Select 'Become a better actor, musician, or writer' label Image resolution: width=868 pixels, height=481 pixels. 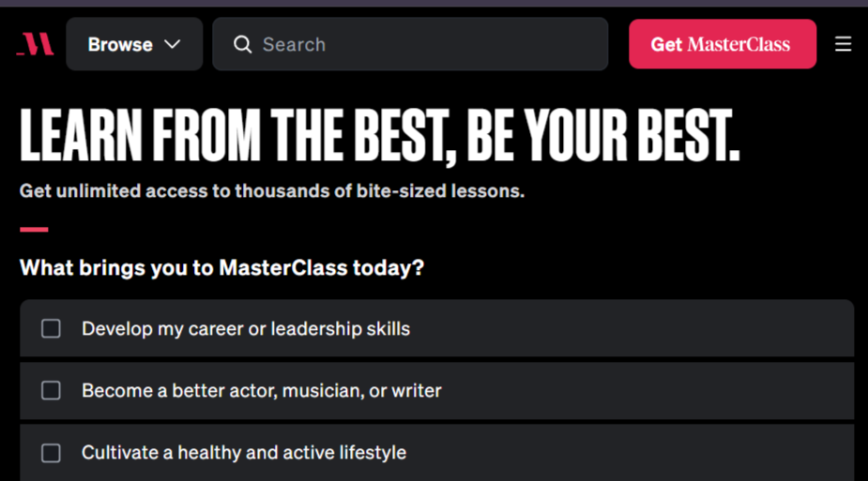pos(261,391)
